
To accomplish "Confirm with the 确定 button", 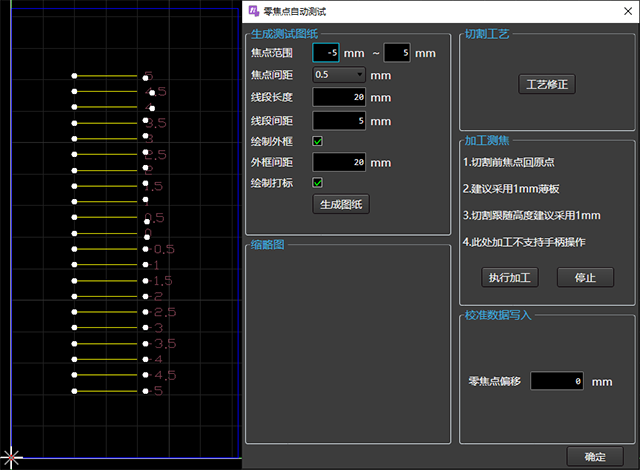I will pos(595,456).
